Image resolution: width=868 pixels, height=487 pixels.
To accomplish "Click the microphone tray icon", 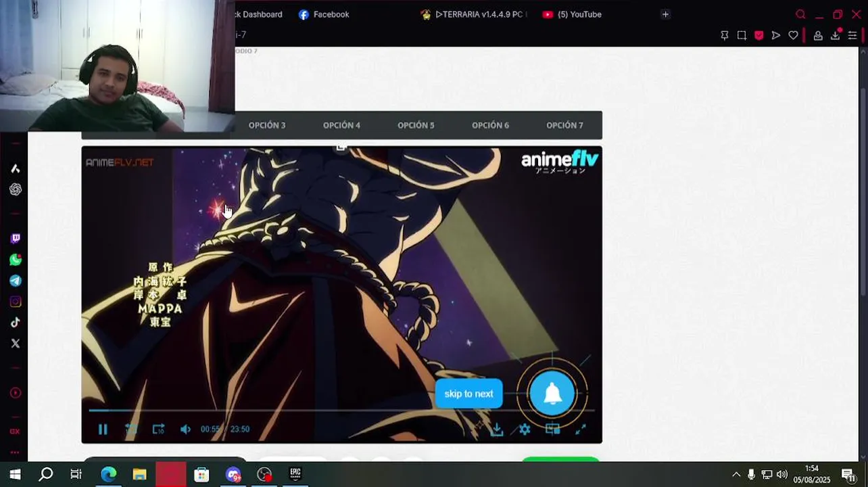I will [751, 474].
